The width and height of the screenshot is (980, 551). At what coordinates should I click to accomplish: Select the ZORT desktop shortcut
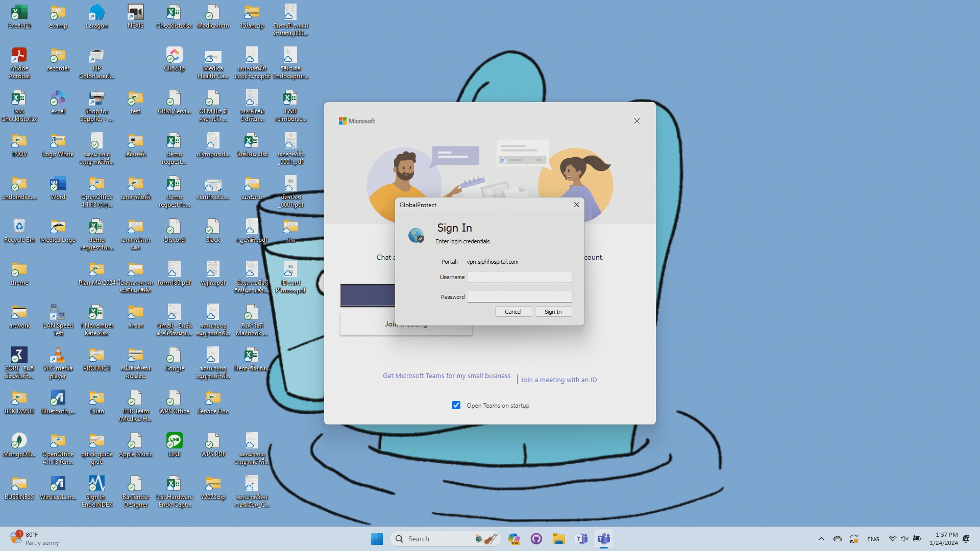19,363
